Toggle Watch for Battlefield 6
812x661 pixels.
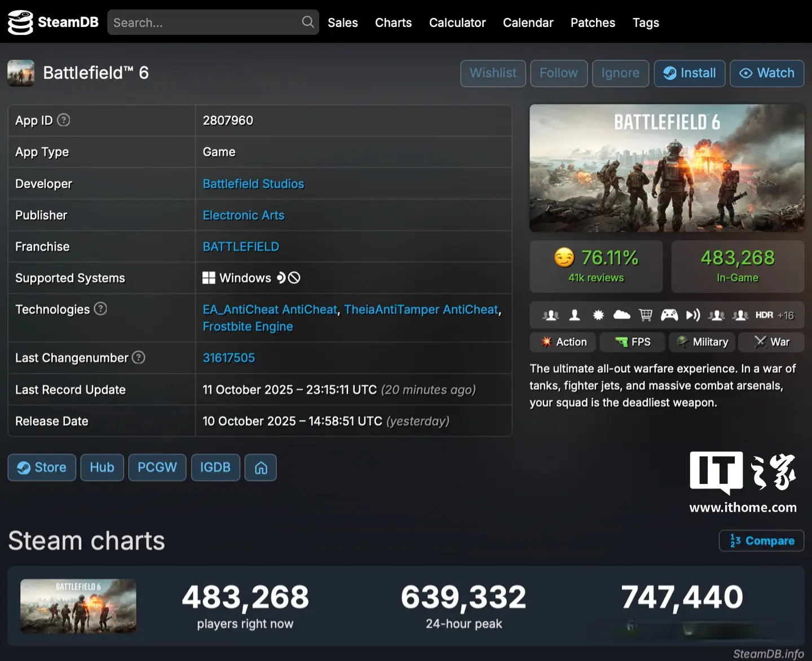pyautogui.click(x=767, y=73)
